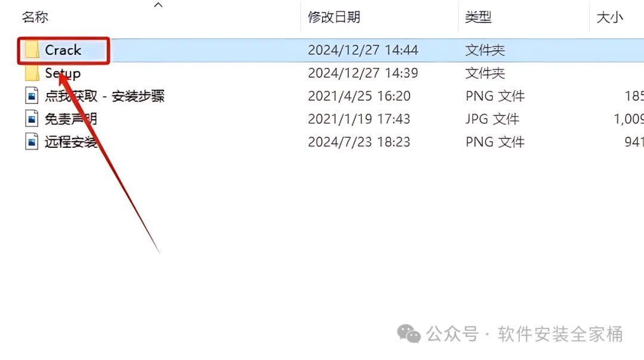Select the Setup folder name
The width and height of the screenshot is (644, 360).
click(x=63, y=73)
